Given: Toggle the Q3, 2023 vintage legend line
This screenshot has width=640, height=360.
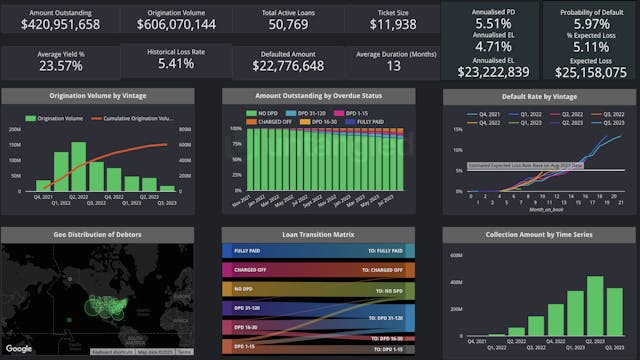Looking at the screenshot, I should pyautogui.click(x=608, y=122).
